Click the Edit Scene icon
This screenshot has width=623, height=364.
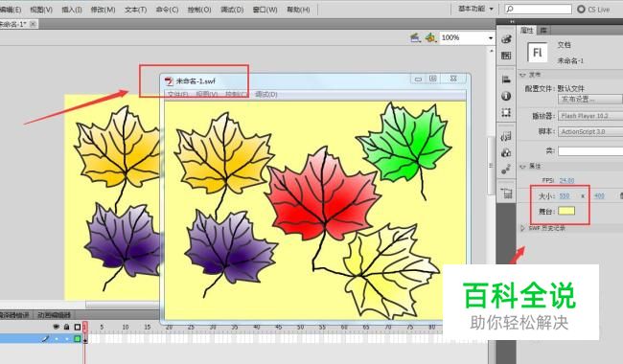pos(415,37)
